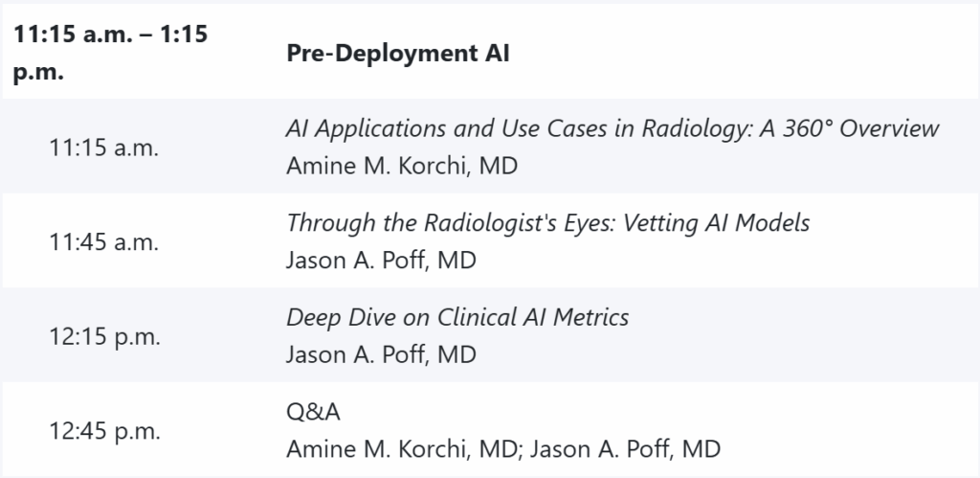
Task: Click Jason A. Poff under the Deep Dive talk
Action: pos(381,353)
